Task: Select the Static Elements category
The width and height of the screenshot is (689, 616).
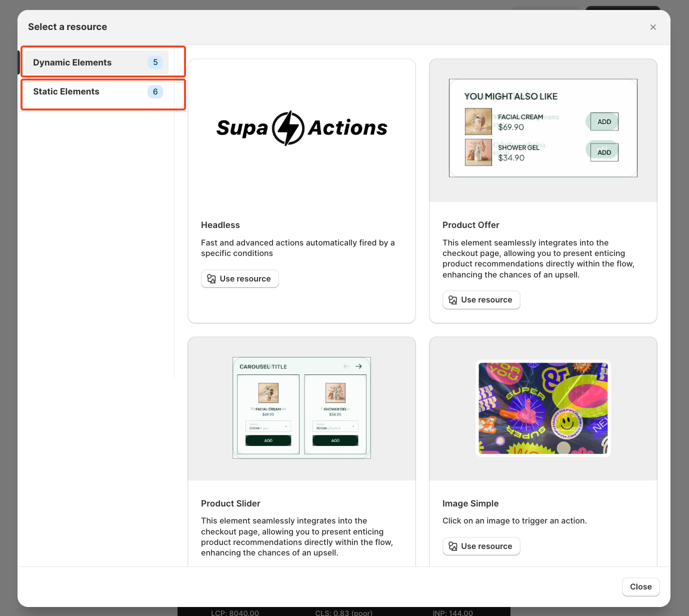Action: [96, 91]
